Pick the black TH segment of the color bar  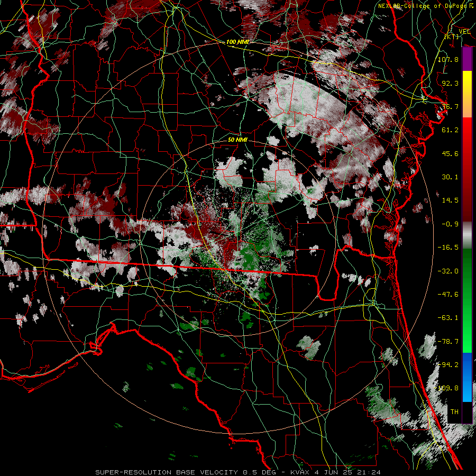[467, 412]
